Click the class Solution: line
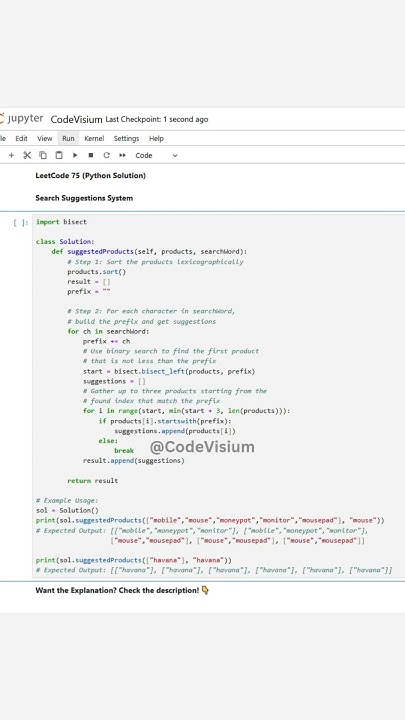 (65, 242)
